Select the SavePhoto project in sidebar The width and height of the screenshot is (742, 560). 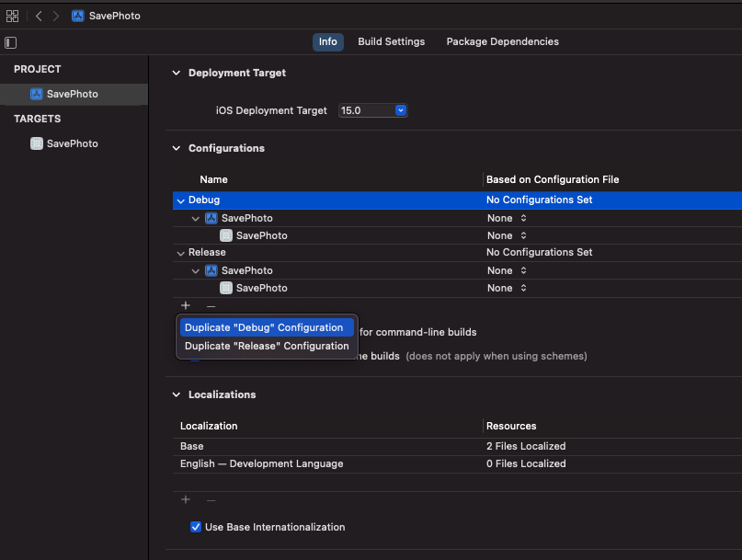74,94
